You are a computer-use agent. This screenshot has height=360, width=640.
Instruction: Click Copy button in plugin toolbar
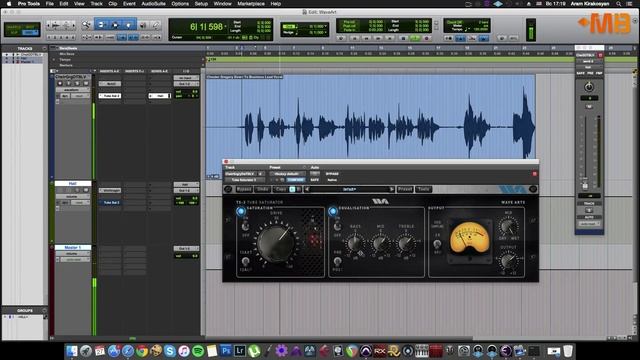(280, 189)
